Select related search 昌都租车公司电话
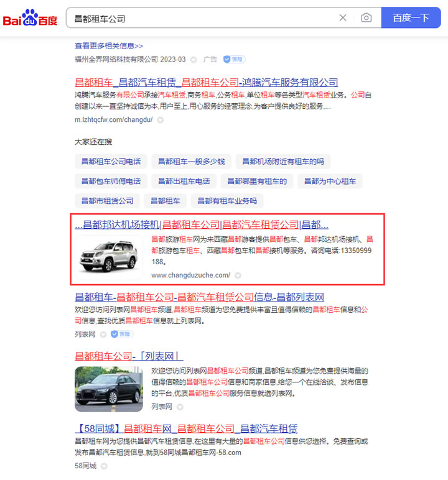Viewport: 448px width, 480px height. click(111, 162)
